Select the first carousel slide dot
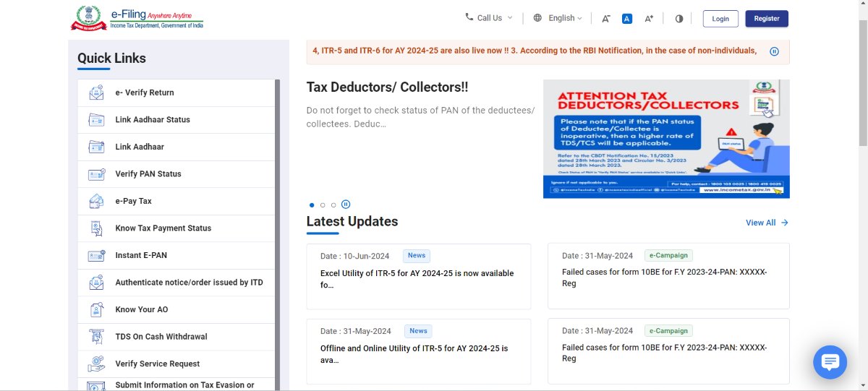Screen dimensions: 868x391 click(312, 205)
